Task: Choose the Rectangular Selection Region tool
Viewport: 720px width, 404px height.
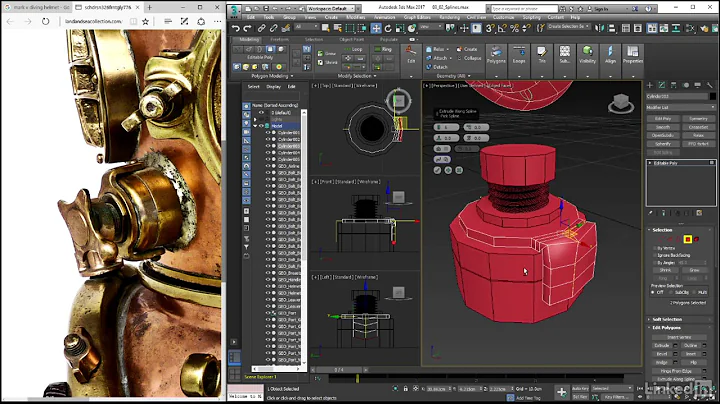Action: click(x=350, y=28)
